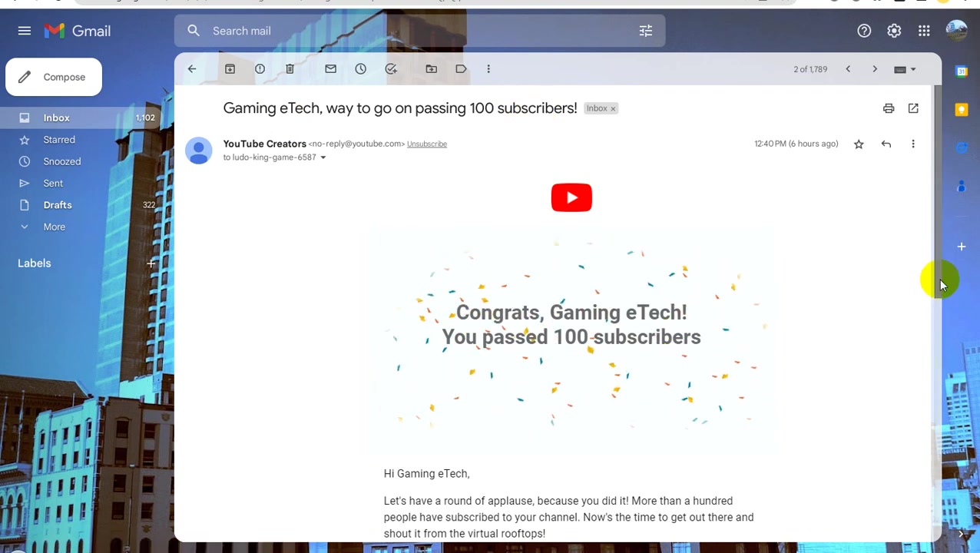Viewport: 980px width, 553px height.
Task: Open the Starred folder
Action: [59, 140]
